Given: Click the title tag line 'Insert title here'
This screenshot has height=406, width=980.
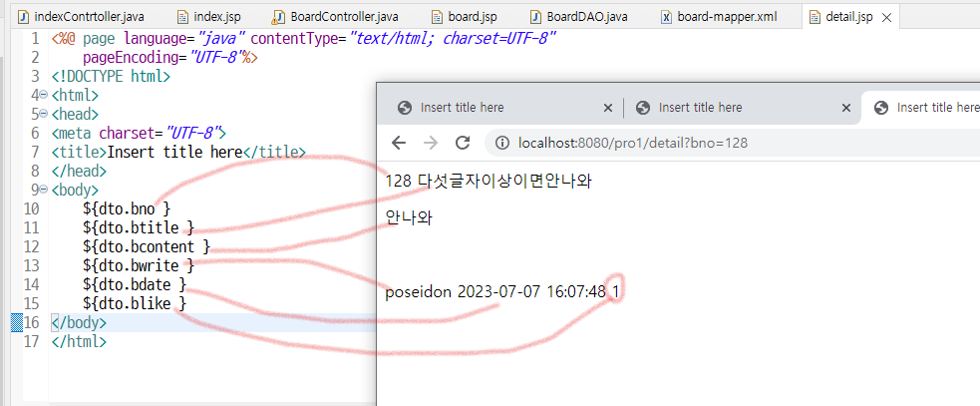Looking at the screenshot, I should pyautogui.click(x=178, y=152).
